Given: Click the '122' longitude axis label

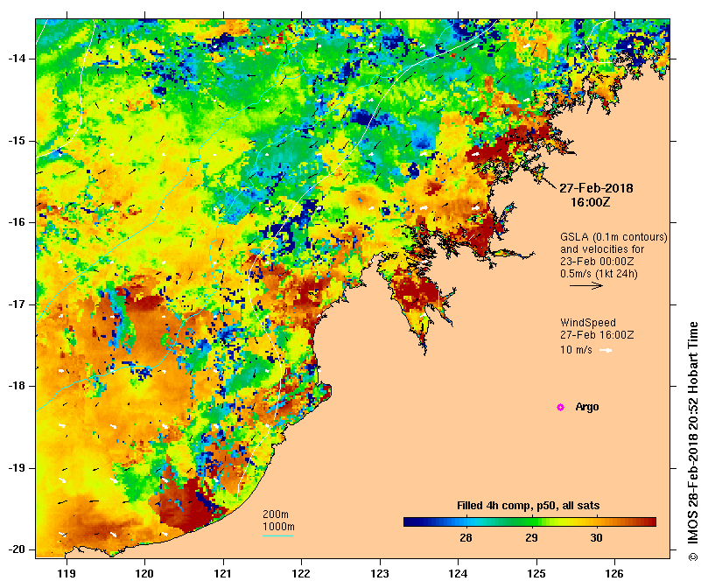Looking at the screenshot, I should [301, 573].
